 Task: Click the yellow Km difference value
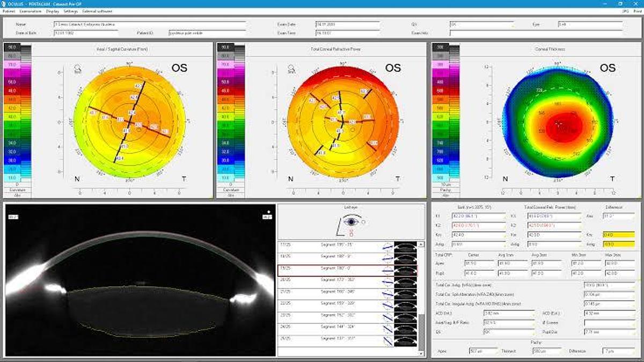pos(618,235)
